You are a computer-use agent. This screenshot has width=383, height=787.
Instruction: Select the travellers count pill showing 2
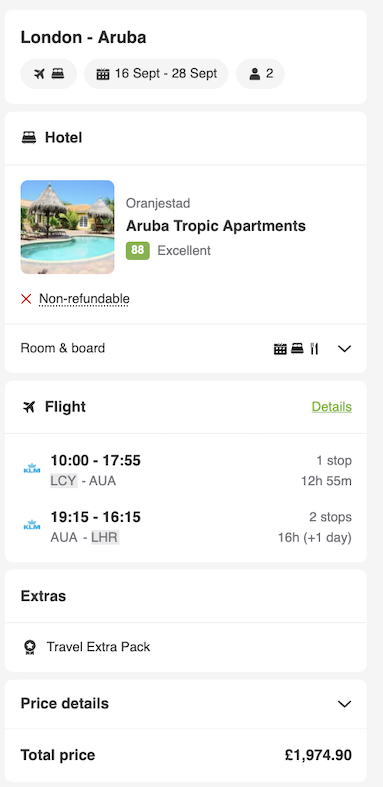pos(260,74)
